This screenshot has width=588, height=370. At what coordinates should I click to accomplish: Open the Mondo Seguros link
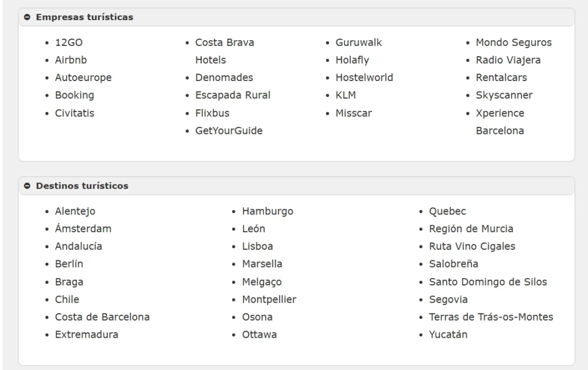coord(514,43)
